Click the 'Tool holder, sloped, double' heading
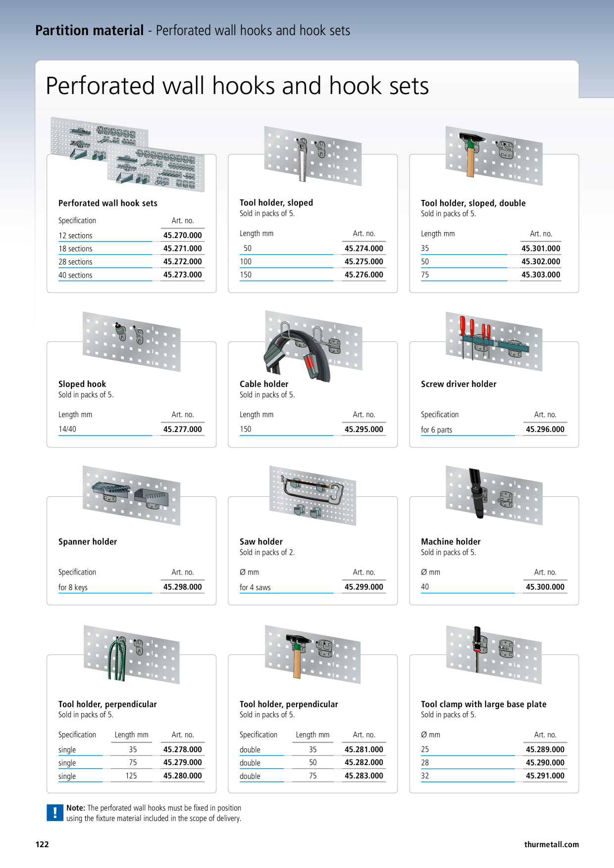 [473, 203]
